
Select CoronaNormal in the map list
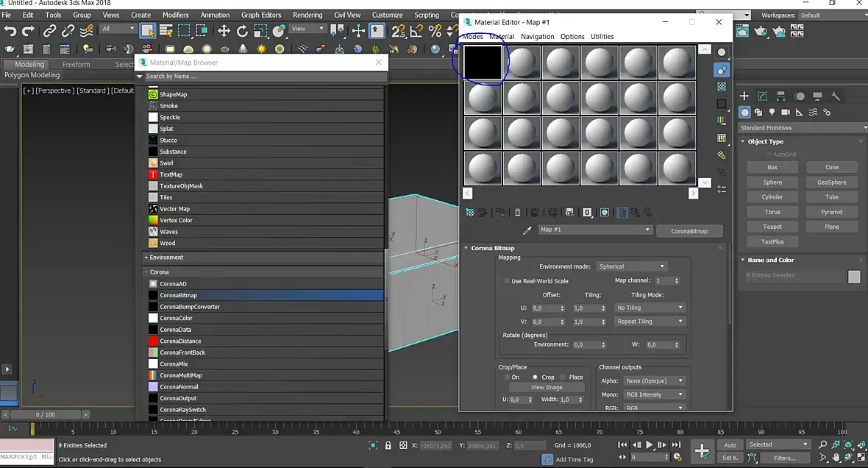[x=179, y=387]
